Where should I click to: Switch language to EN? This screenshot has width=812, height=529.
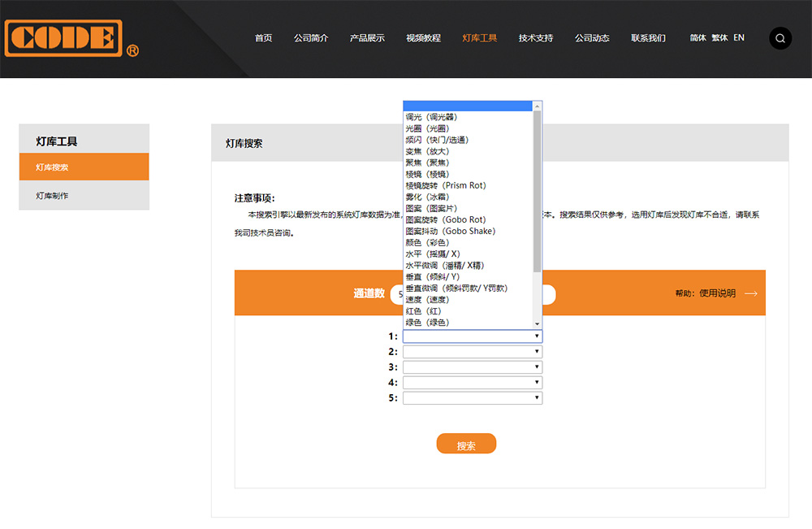(738, 37)
